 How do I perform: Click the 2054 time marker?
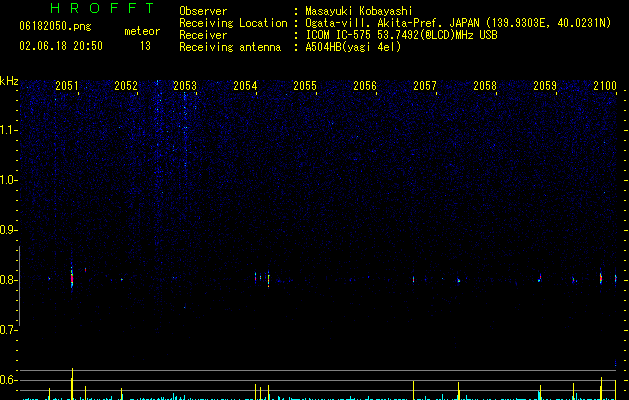tap(245, 86)
